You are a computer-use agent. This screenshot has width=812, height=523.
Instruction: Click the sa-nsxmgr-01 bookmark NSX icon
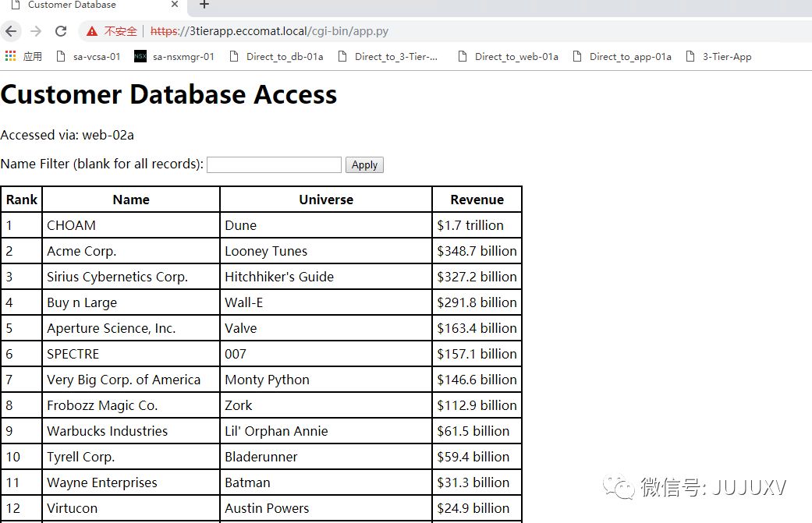140,56
